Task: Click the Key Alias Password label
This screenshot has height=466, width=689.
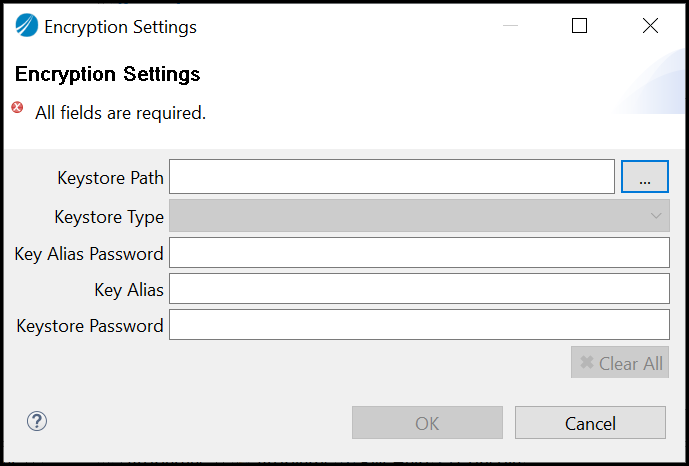Action: pos(89,253)
